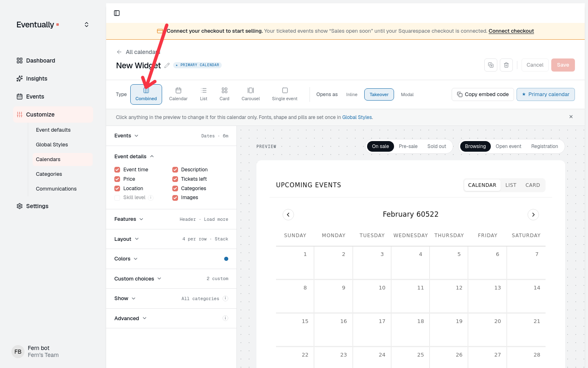Click the info icon in Show row

[225, 298]
